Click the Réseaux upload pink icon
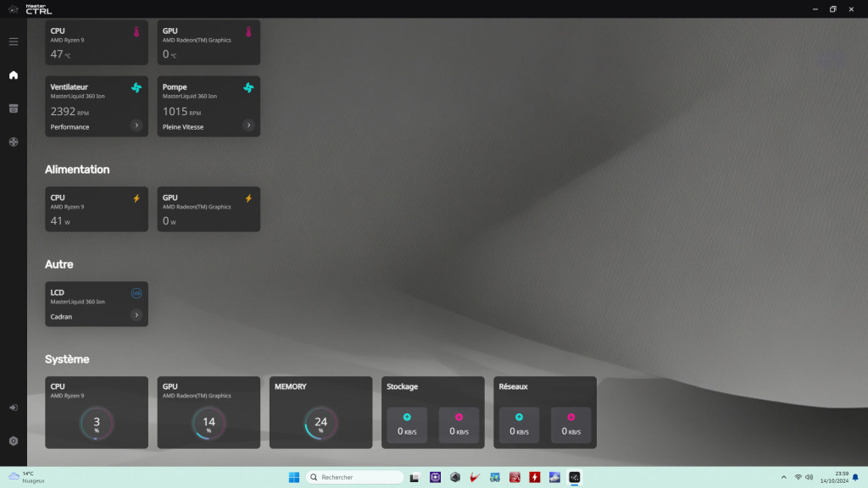Viewport: 868px width, 488px height. click(570, 417)
